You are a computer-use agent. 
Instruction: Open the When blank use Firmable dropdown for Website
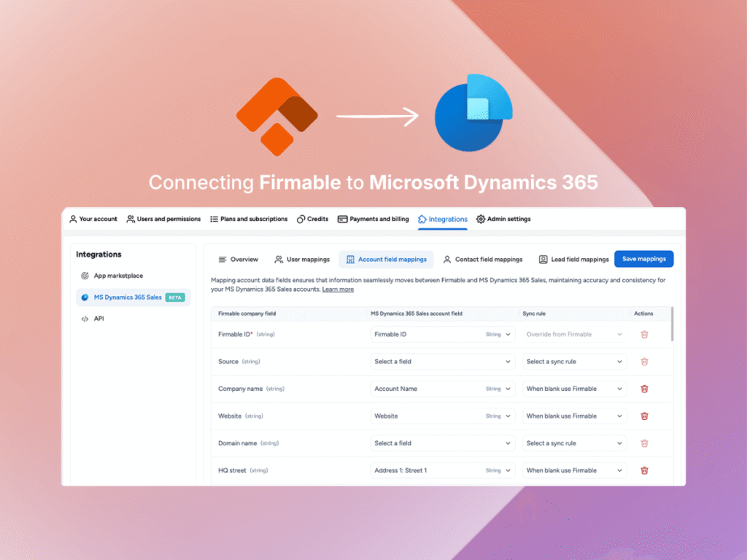(573, 416)
